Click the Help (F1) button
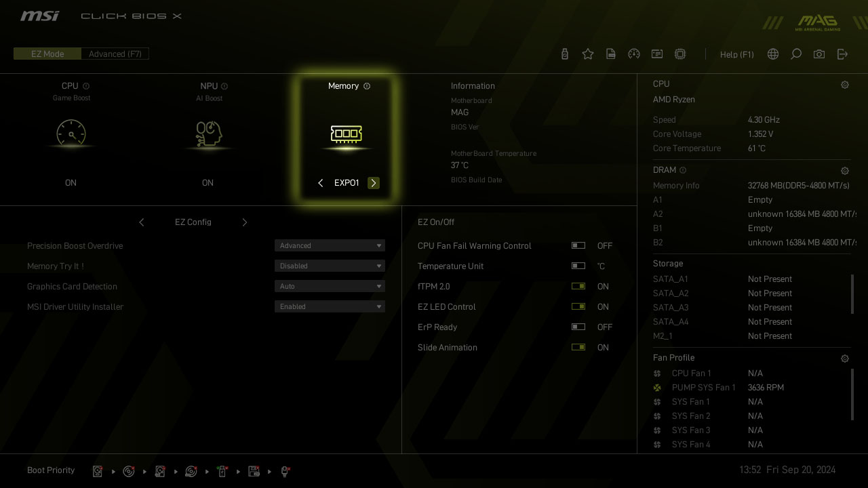The image size is (868, 488). (736, 55)
